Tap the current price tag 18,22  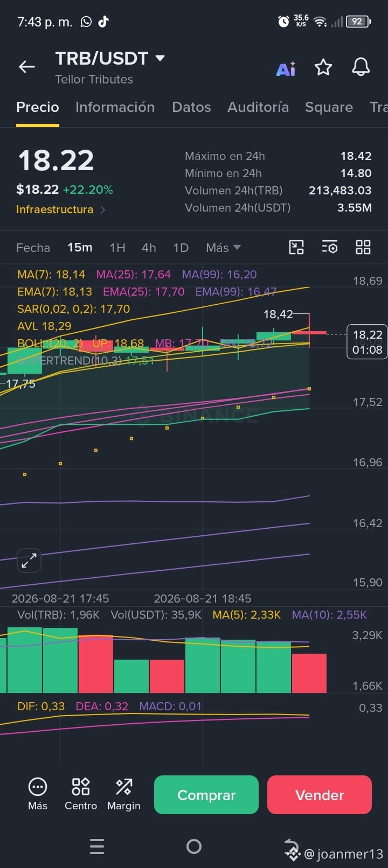(368, 342)
